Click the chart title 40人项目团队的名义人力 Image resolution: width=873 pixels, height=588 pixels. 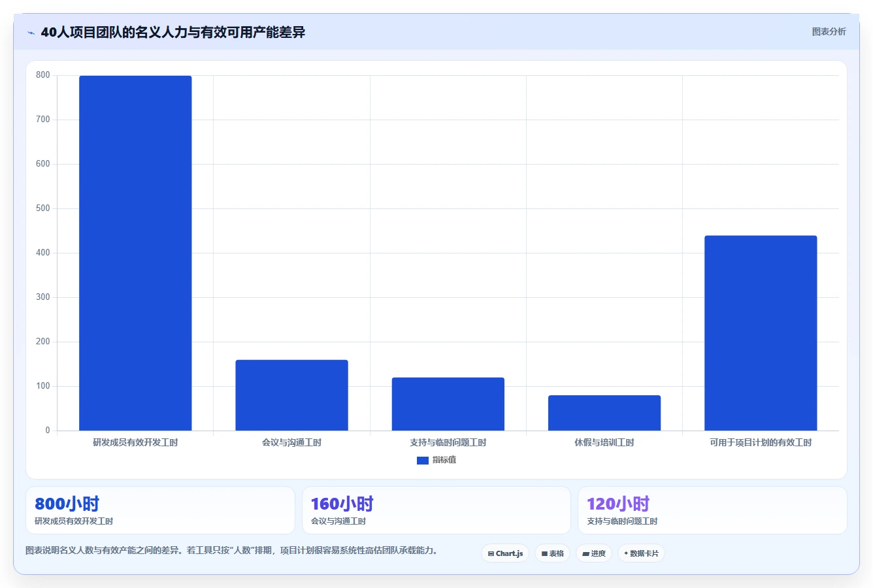pos(173,32)
